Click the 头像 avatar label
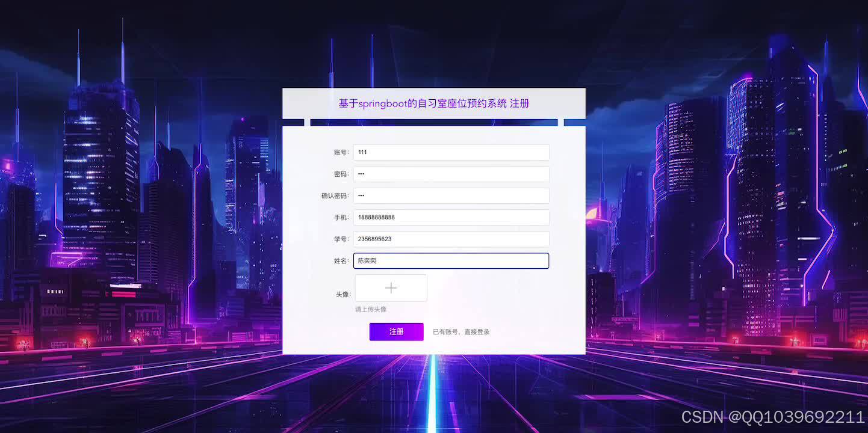868x433 pixels. click(x=343, y=294)
